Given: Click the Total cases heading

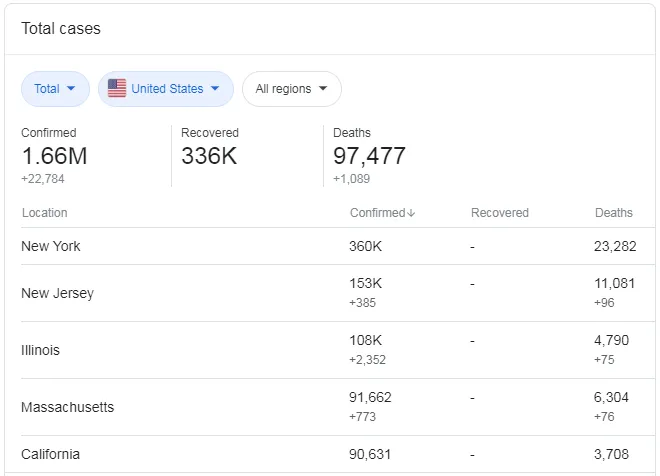Looking at the screenshot, I should 61,28.
